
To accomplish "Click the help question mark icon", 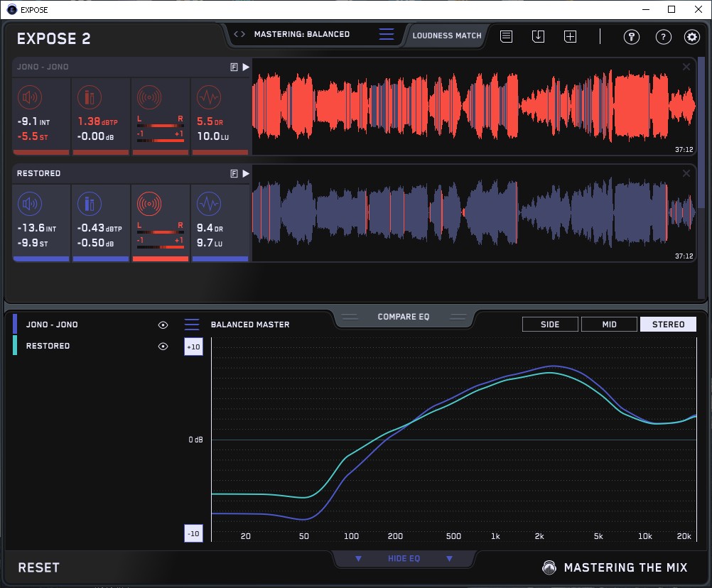I will [x=663, y=37].
